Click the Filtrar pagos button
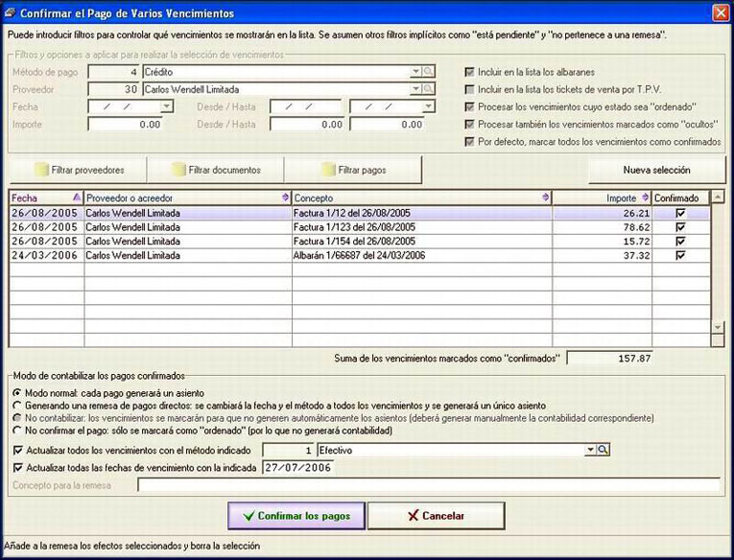734x560 pixels. [x=353, y=170]
